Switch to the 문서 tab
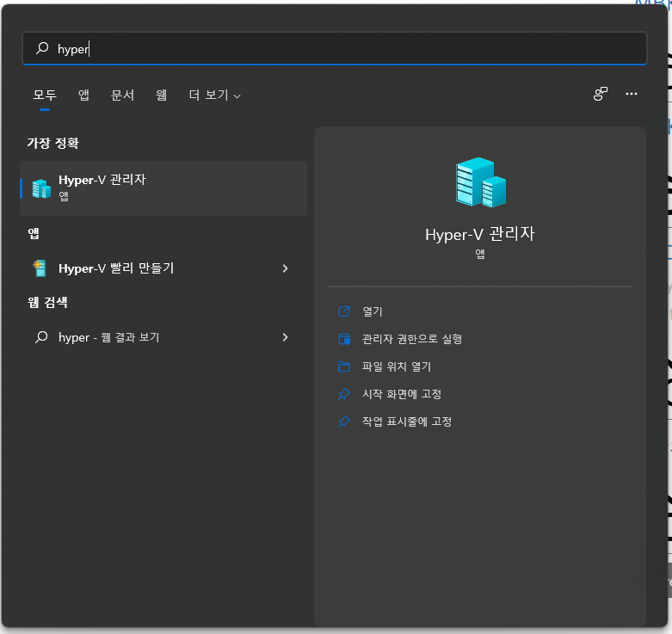 tap(122, 95)
